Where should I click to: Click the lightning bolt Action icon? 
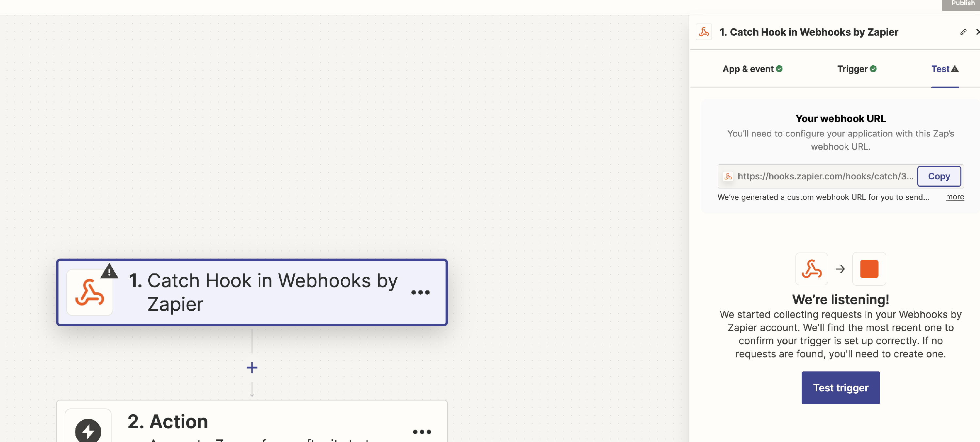point(88,430)
